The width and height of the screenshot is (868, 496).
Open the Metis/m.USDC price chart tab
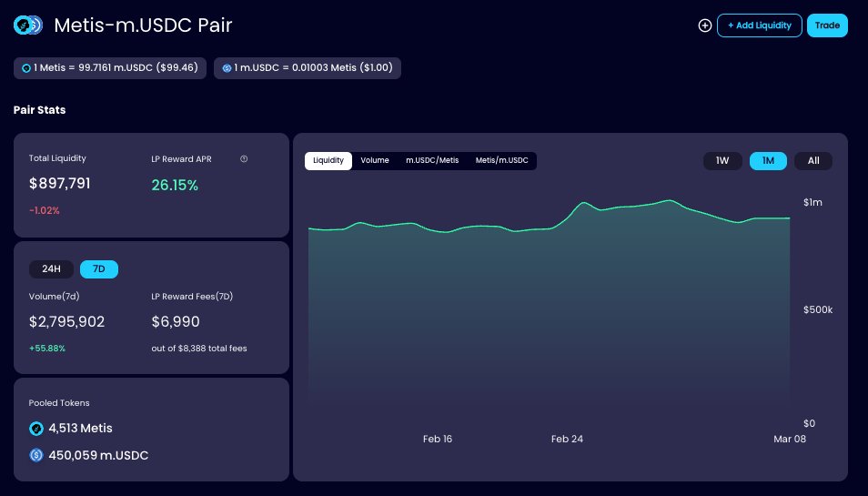pyautogui.click(x=501, y=160)
